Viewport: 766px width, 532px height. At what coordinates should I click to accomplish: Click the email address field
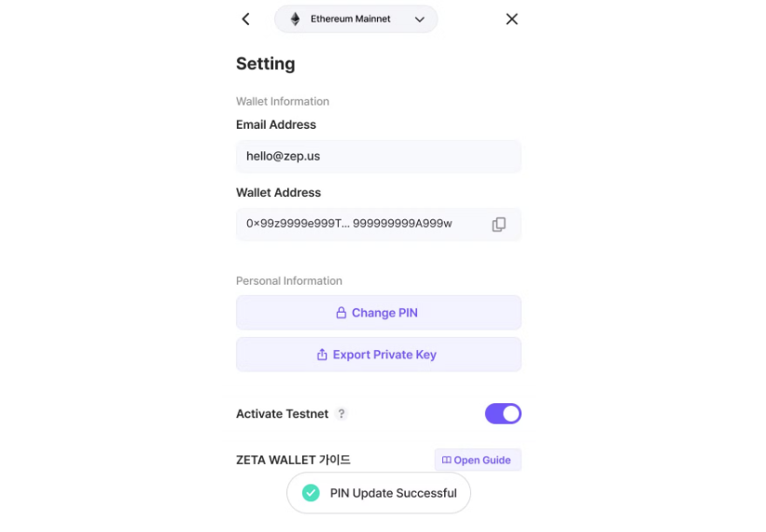[378, 157]
